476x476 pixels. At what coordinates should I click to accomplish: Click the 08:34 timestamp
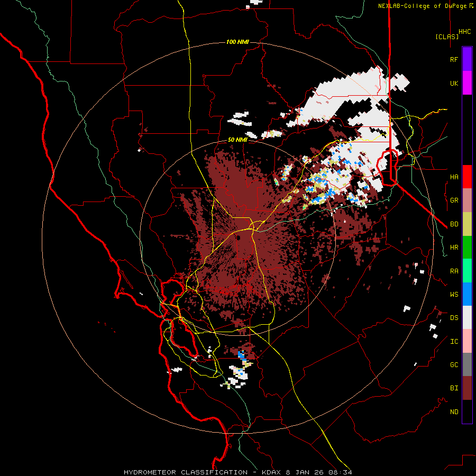tap(340, 472)
